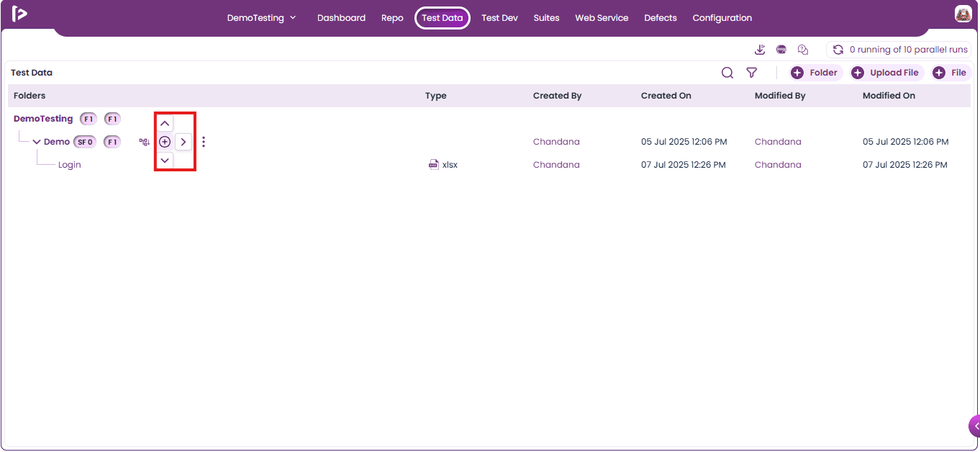Open the user profile avatar

[x=963, y=14]
